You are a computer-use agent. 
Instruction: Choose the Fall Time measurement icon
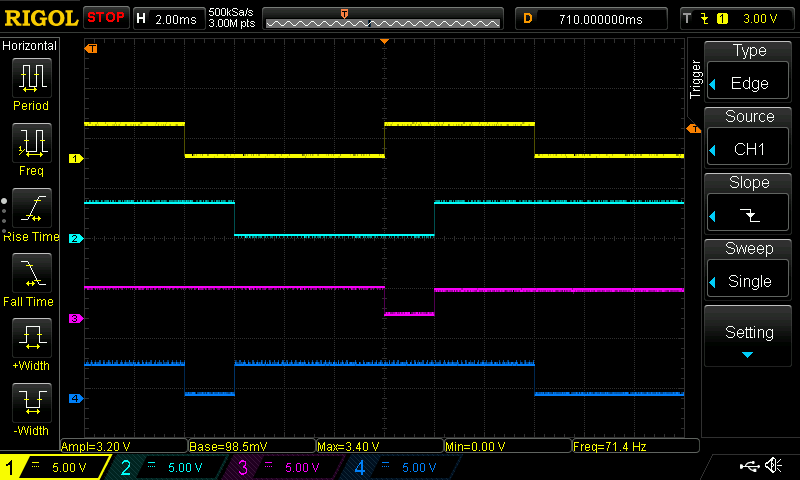32,273
